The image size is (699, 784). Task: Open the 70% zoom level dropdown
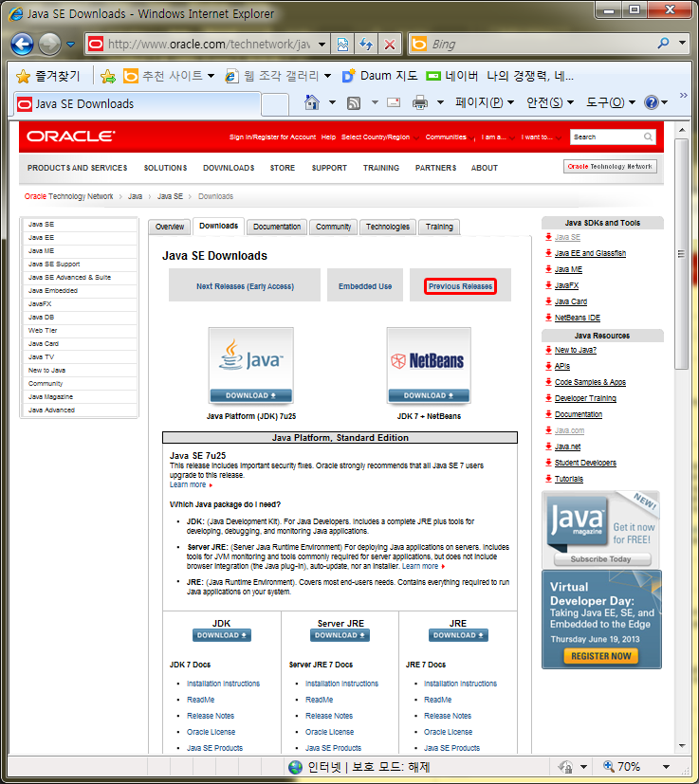666,767
